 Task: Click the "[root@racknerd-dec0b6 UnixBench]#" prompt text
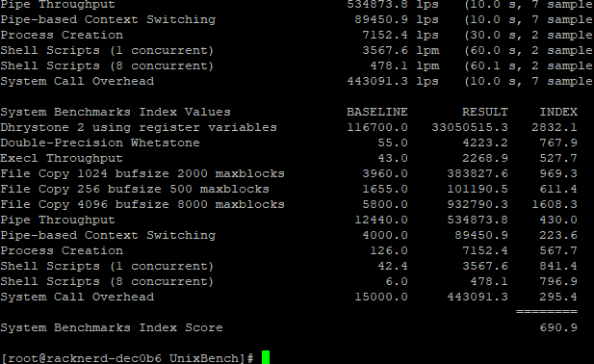click(127, 358)
